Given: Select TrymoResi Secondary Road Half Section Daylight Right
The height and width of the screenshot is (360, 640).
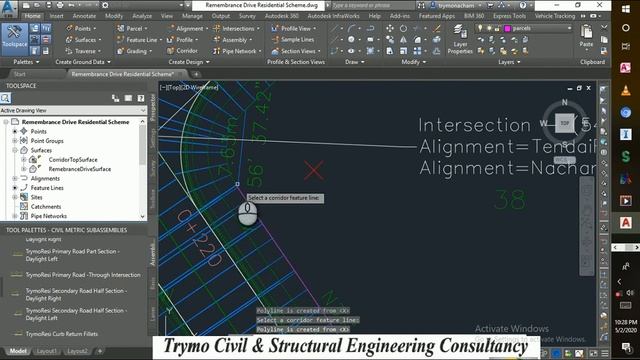Looking at the screenshot, I should coord(76,295).
